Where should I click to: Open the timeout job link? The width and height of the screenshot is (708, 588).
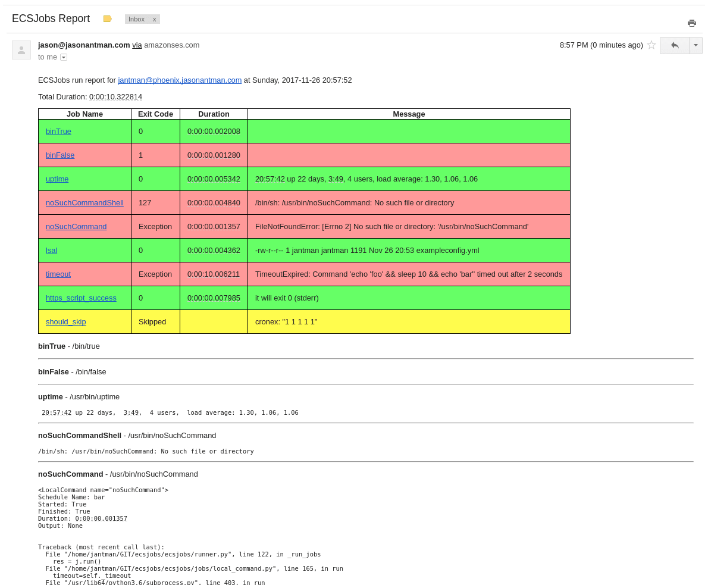(x=58, y=274)
